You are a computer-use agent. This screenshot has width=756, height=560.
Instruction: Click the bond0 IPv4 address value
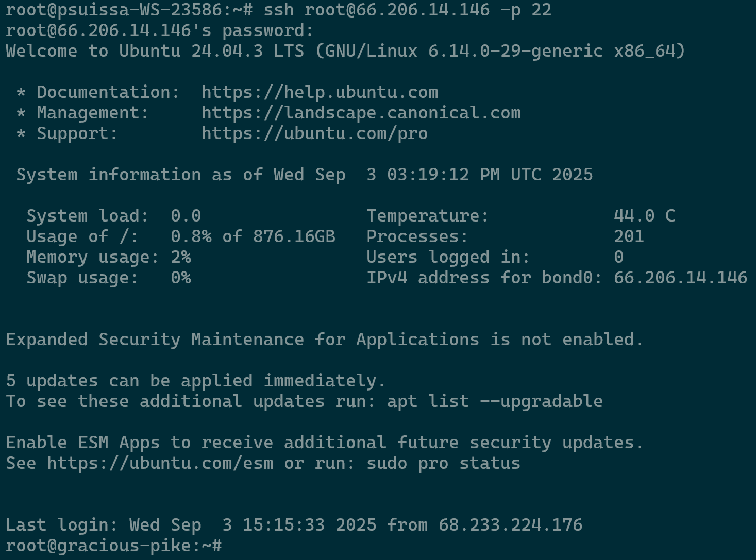tap(680, 278)
